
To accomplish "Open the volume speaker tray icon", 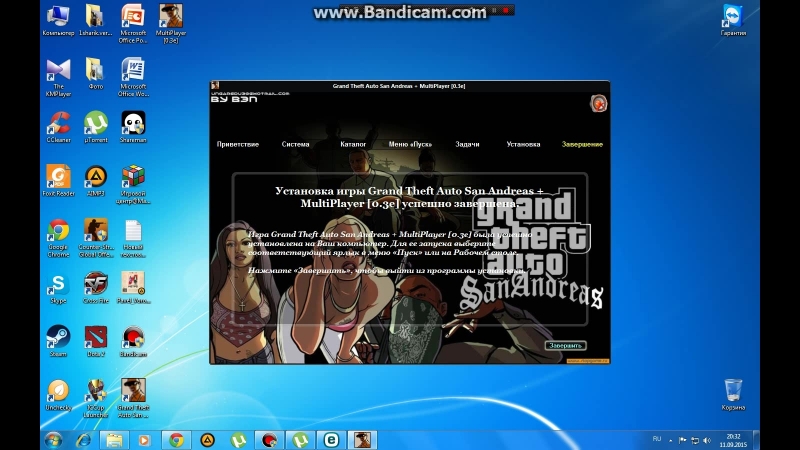I will click(x=707, y=440).
